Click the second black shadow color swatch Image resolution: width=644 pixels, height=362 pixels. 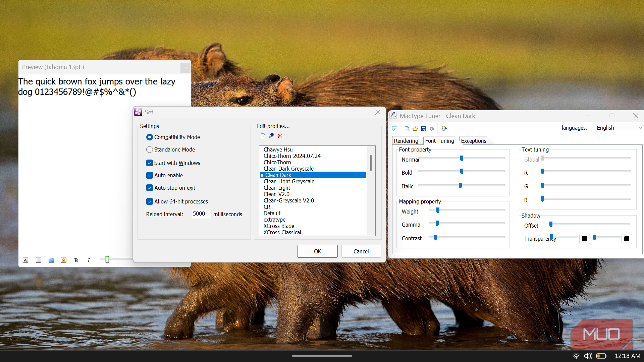[x=627, y=239]
